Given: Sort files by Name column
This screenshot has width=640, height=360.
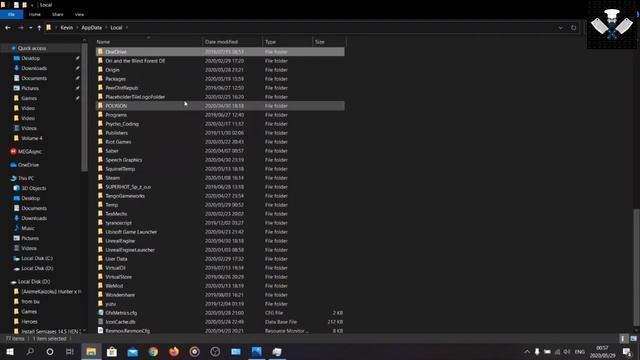Looking at the screenshot, I should [x=149, y=42].
